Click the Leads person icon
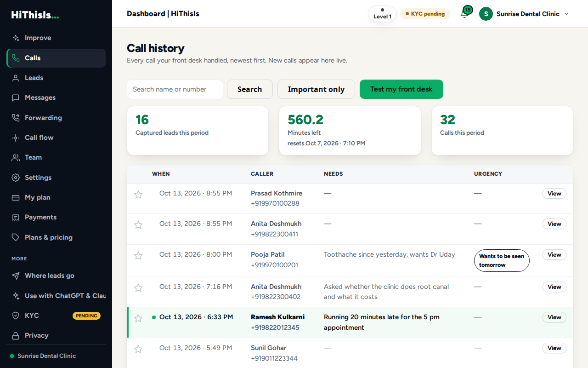588x368 pixels. pos(16,78)
